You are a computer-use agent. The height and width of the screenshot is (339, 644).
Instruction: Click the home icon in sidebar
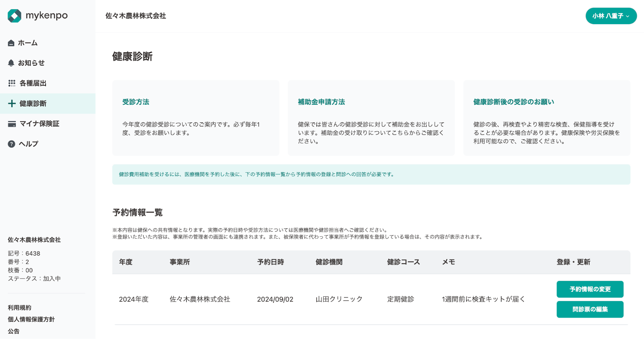point(11,43)
